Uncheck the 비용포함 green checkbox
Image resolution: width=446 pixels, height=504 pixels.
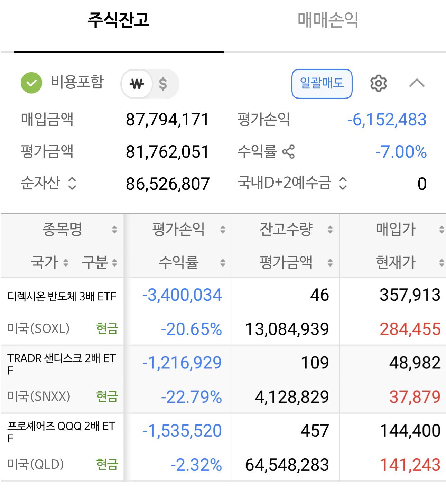31,83
